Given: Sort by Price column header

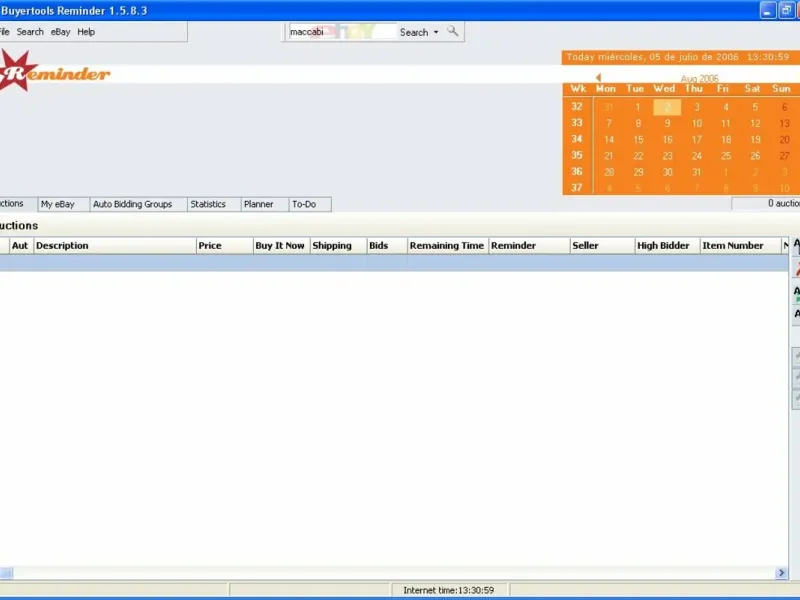Looking at the screenshot, I should 224,245.
